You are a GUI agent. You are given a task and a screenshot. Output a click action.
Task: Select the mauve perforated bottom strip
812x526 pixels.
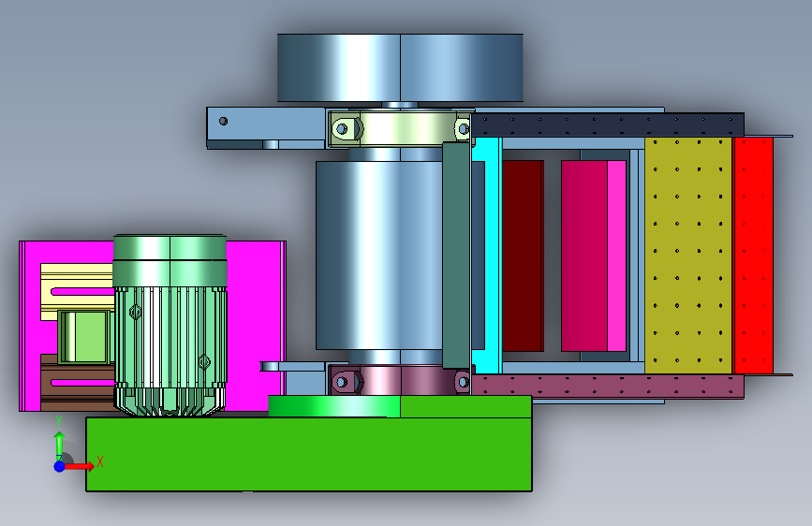[x=608, y=387]
